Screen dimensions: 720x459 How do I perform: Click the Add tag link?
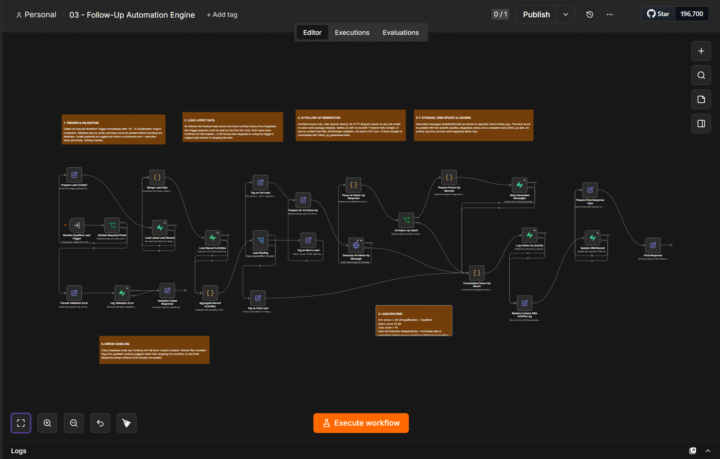pos(222,15)
